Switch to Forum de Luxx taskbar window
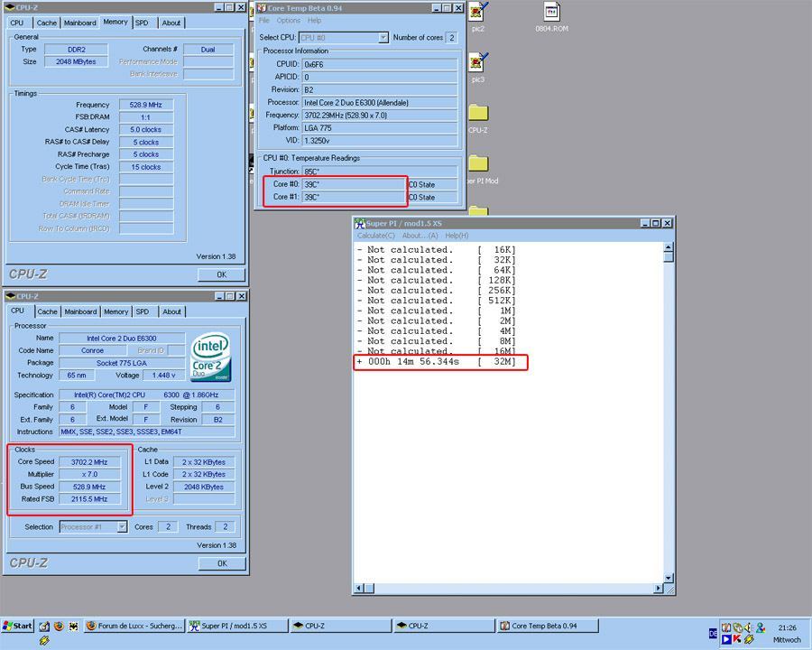The image size is (812, 650). click(x=134, y=626)
